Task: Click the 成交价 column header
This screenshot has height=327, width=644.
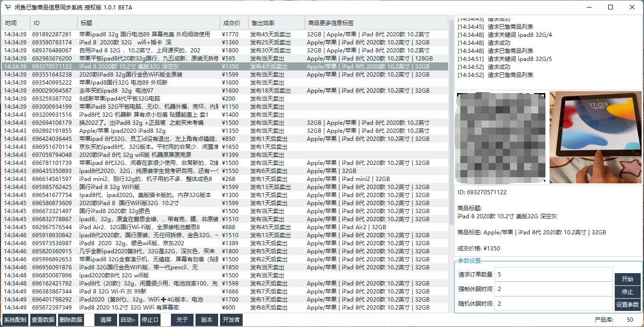Action: click(x=234, y=23)
